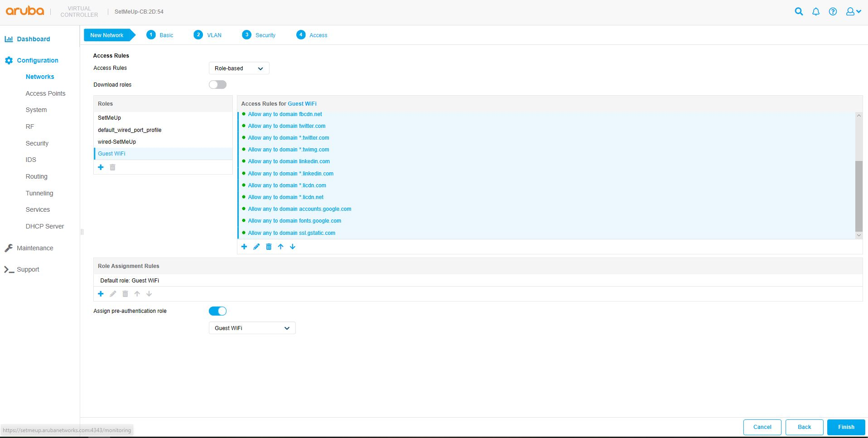
Task: Move access rule up with arrow icon
Action: 281,247
